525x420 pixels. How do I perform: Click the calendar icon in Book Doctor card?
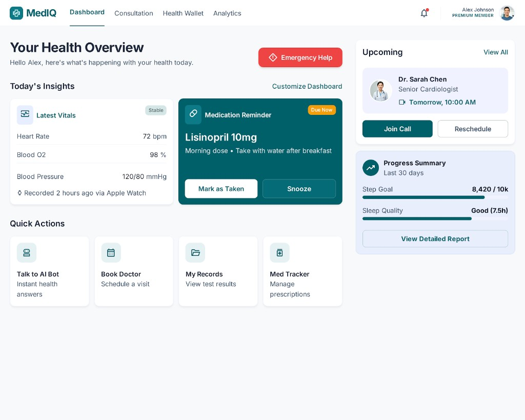coord(111,252)
